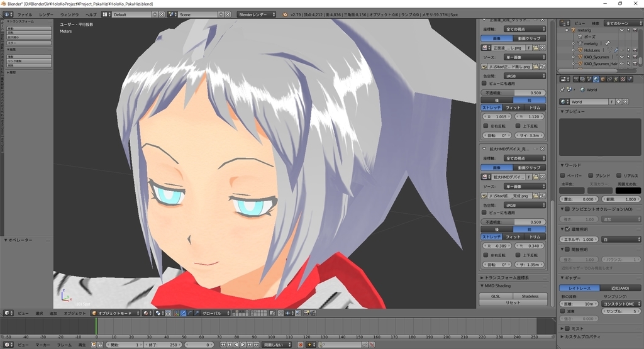This screenshot has height=349, width=644.
Task: Open the Texture properties tab icon
Action: [x=623, y=79]
